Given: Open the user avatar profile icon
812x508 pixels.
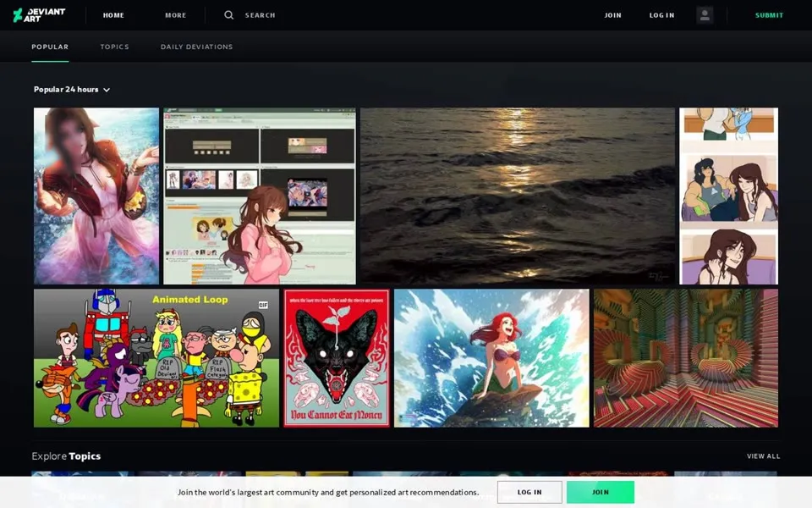Looking at the screenshot, I should coord(705,15).
